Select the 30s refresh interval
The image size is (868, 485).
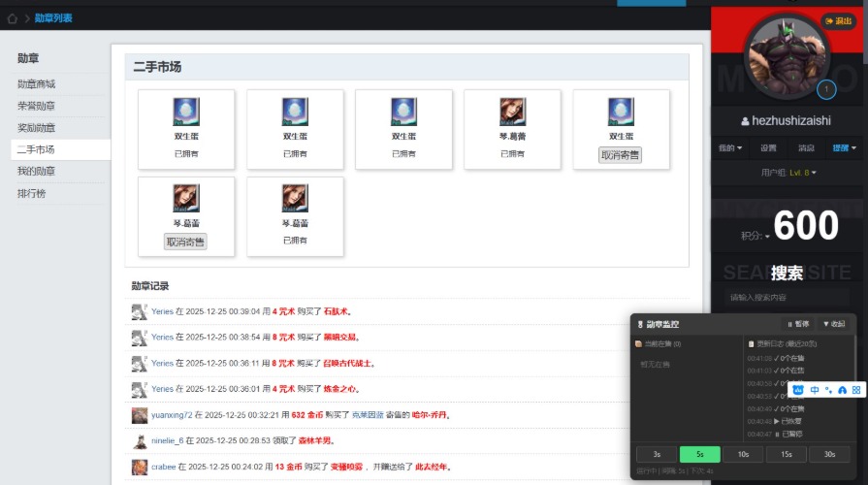click(x=829, y=454)
